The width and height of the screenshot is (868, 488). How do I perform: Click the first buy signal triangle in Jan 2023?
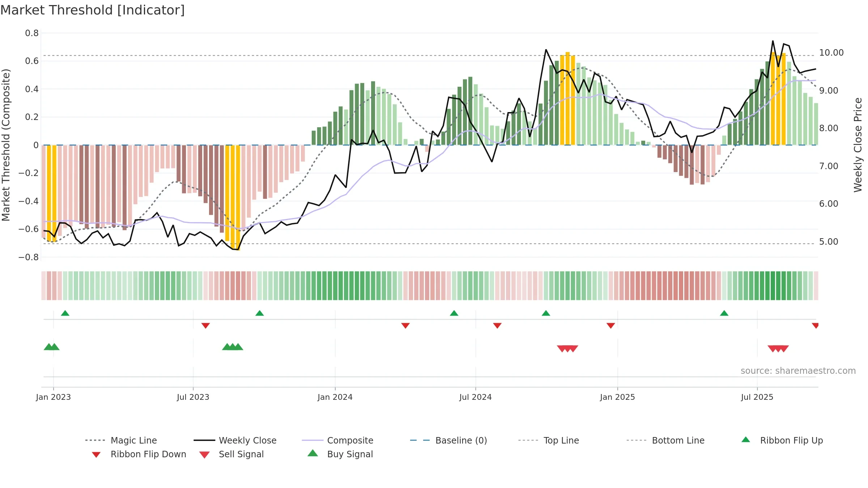(48, 347)
